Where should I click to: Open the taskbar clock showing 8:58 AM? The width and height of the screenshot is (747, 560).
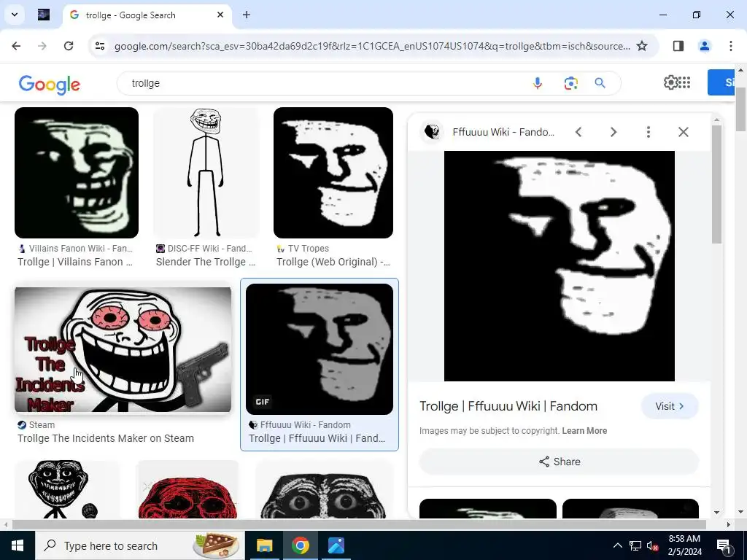684,545
